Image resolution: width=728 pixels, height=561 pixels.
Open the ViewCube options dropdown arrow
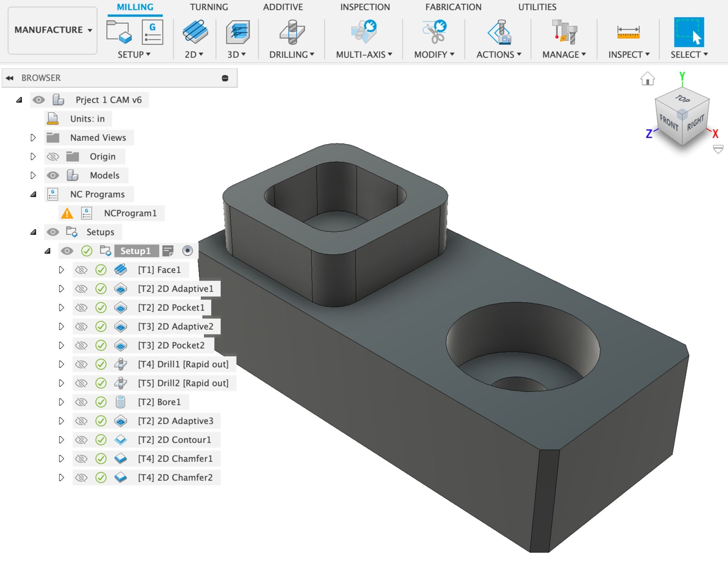[x=718, y=149]
